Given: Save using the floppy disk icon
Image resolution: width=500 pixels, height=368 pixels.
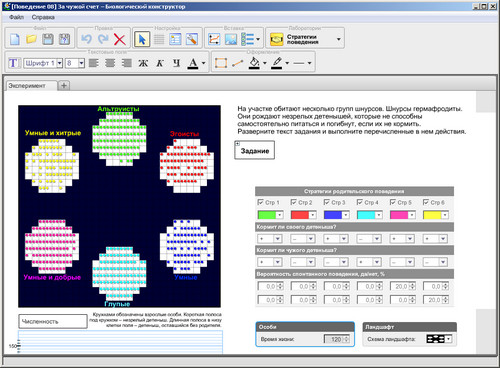Looking at the screenshot, I should 48,39.
